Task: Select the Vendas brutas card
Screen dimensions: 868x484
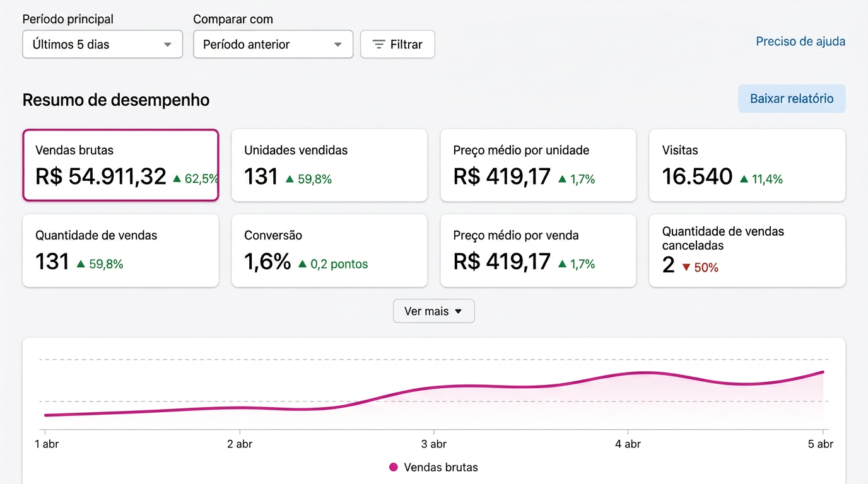Action: pos(120,165)
